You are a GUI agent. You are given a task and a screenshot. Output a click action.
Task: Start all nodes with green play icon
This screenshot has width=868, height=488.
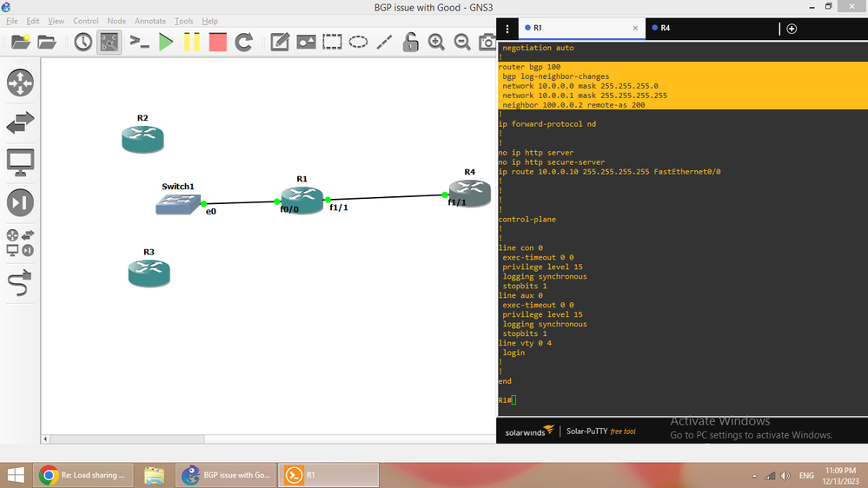click(165, 42)
